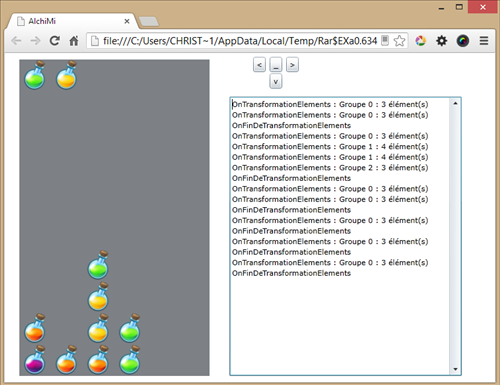Click the falling yellow potion at top

coord(67,75)
